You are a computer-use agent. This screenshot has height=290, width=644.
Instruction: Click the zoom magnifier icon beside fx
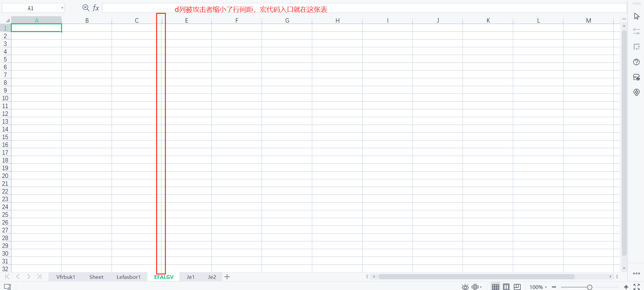point(86,8)
